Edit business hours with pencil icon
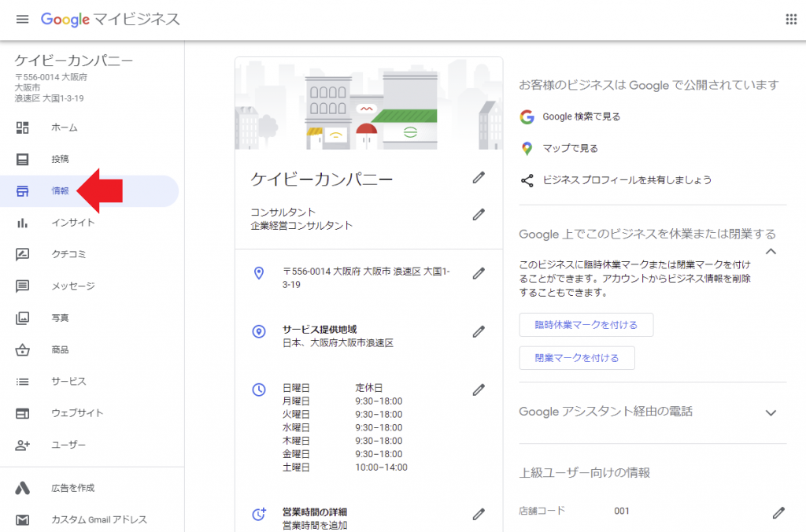The image size is (806, 532). pos(479,390)
